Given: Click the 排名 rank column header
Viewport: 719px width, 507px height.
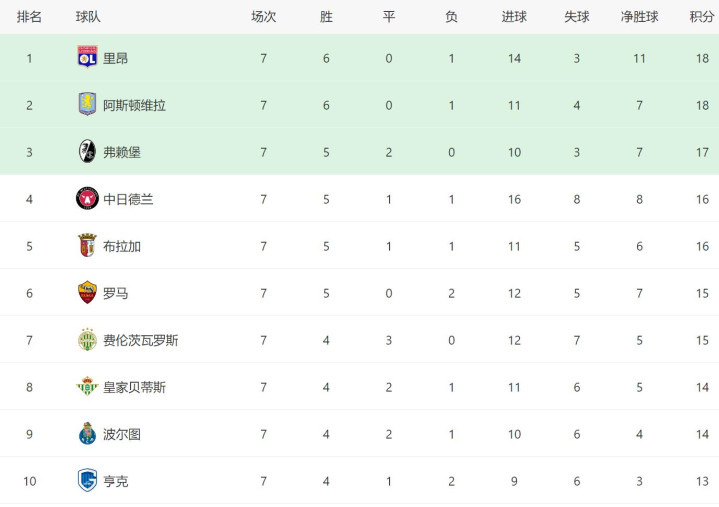Looking at the screenshot, I should coord(29,17).
